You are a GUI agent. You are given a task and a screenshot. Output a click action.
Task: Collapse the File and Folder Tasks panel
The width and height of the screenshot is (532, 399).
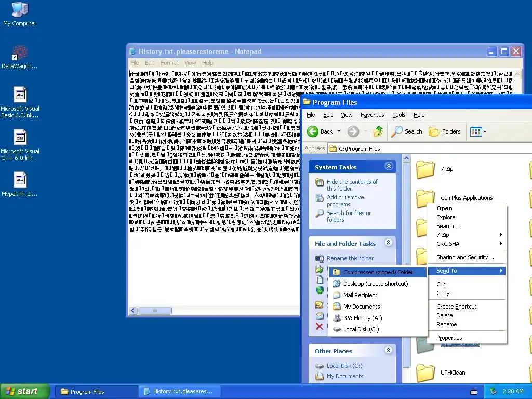[389, 242]
